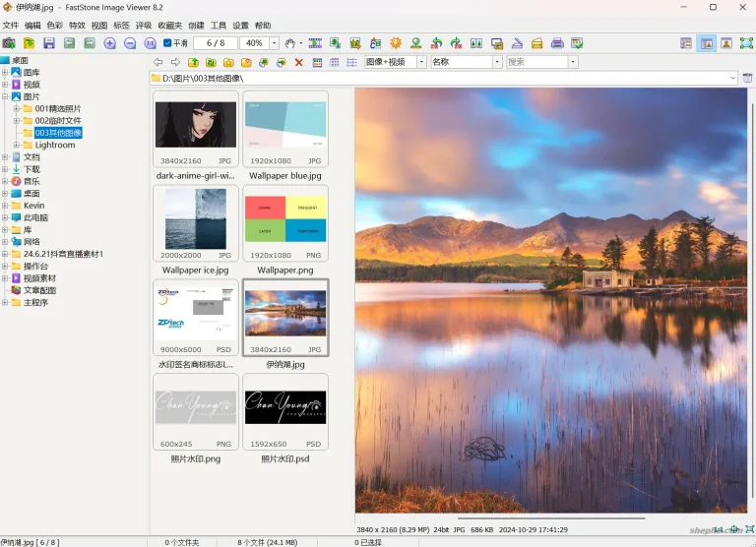Click the Rotate Left toolbar icon

click(436, 43)
